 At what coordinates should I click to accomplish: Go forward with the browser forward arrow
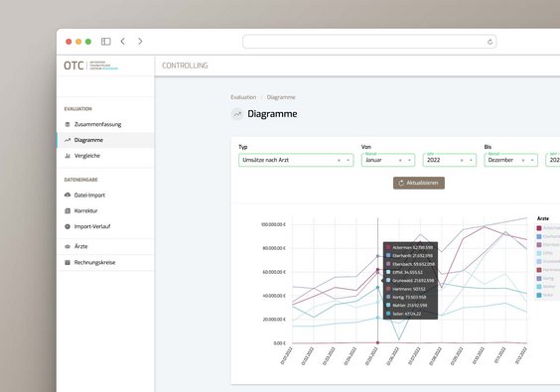click(x=140, y=42)
